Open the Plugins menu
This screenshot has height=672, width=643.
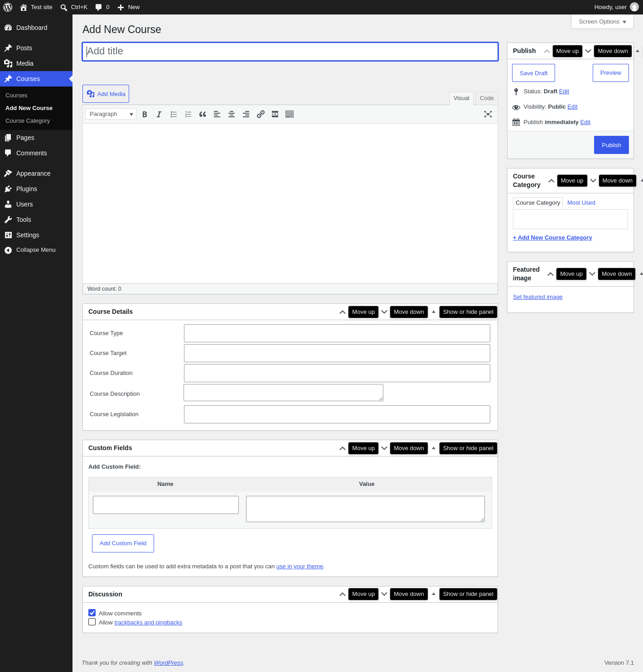36,189
